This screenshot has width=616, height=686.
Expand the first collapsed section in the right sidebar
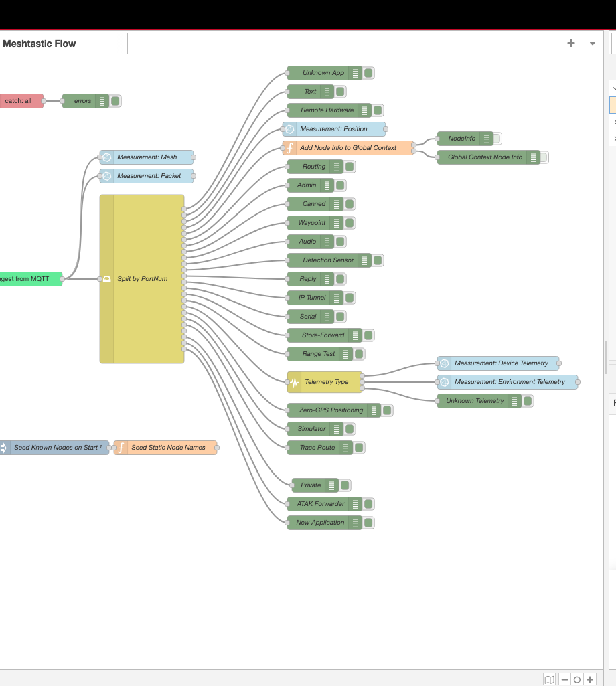point(614,122)
